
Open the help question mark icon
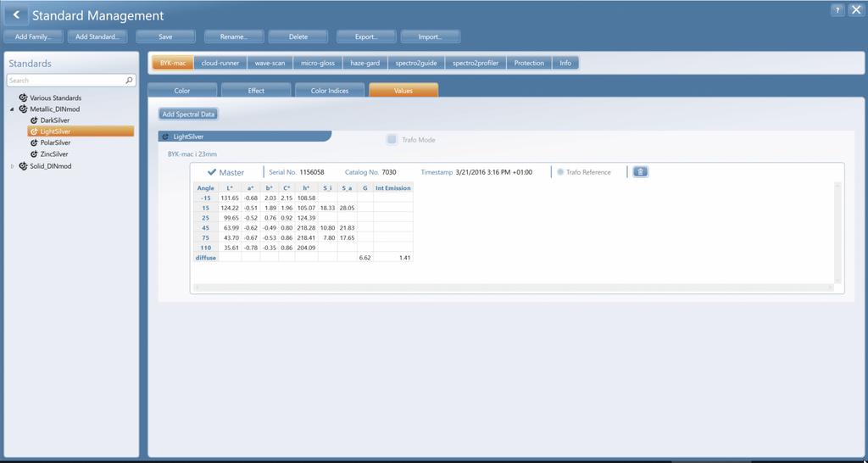click(837, 10)
